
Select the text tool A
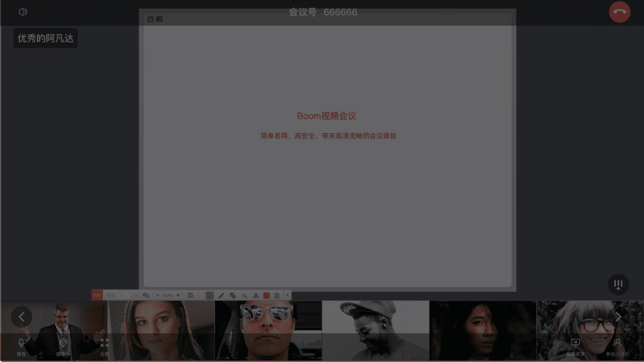255,295
